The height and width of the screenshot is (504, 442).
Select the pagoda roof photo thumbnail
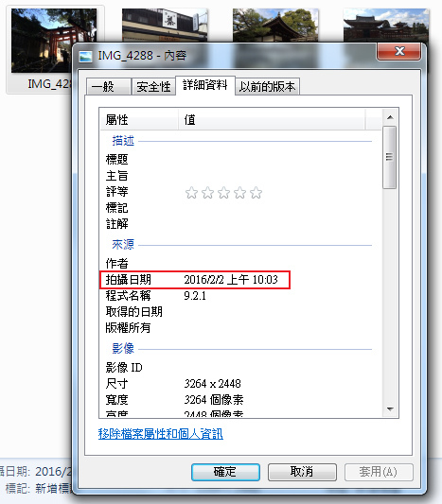(275, 26)
